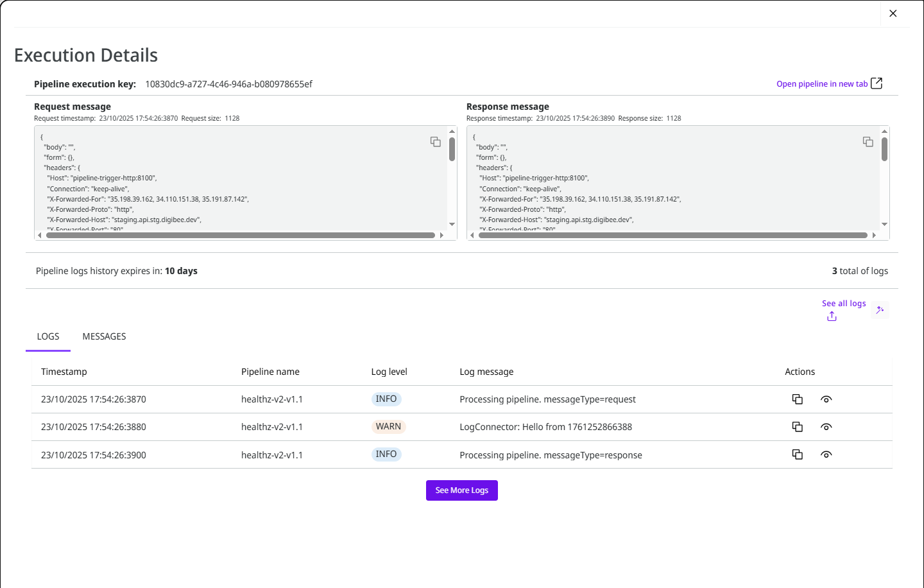
Task: Close the Execution Details dialog
Action: 893,13
